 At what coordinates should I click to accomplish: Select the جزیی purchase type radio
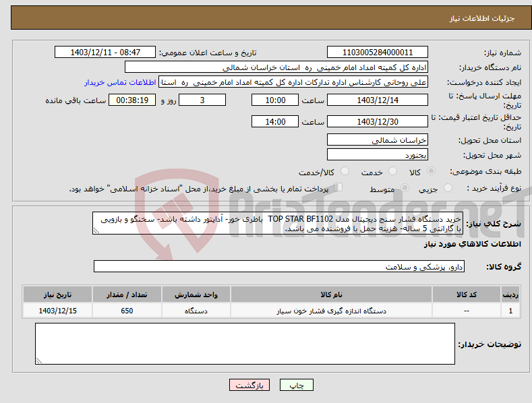click(448, 187)
